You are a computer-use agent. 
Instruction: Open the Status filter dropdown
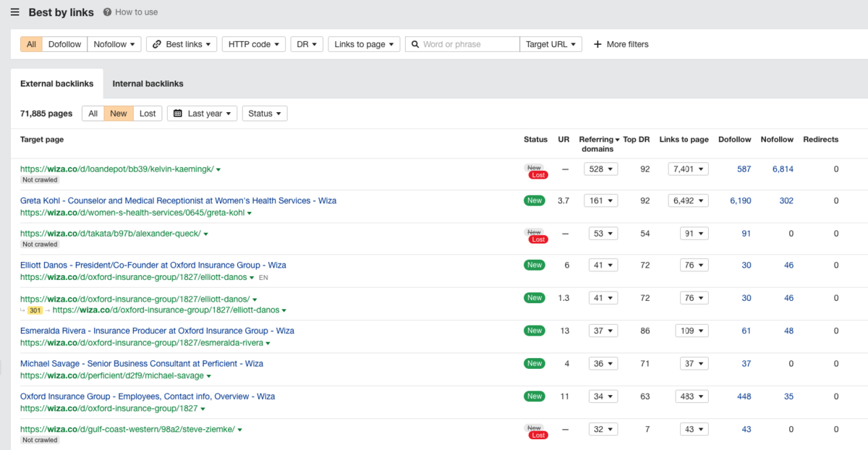[x=264, y=114]
